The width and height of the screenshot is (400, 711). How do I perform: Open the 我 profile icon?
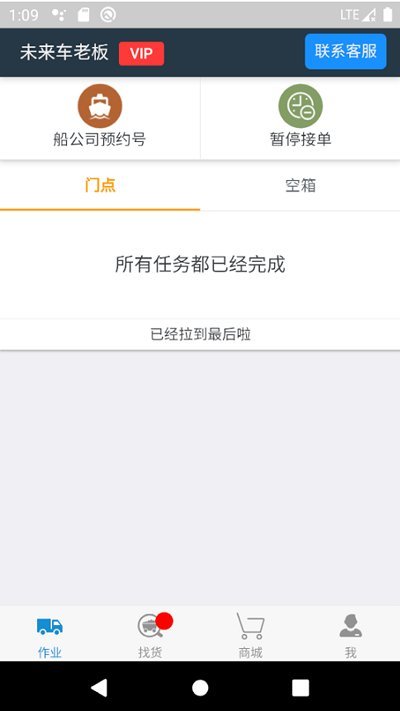pyautogui.click(x=351, y=626)
